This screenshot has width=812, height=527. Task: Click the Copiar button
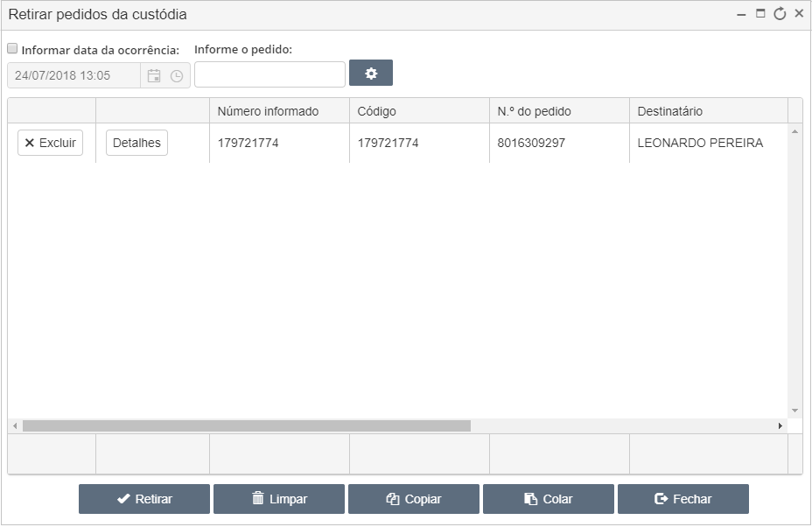coord(414,499)
